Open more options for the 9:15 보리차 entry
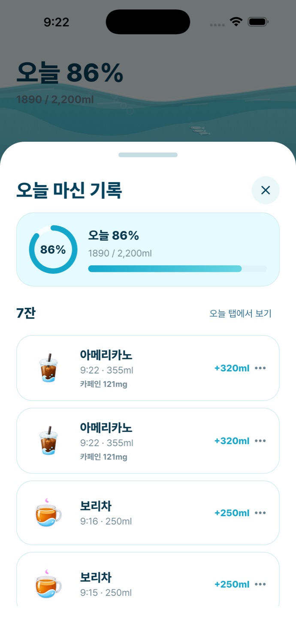 click(x=260, y=584)
